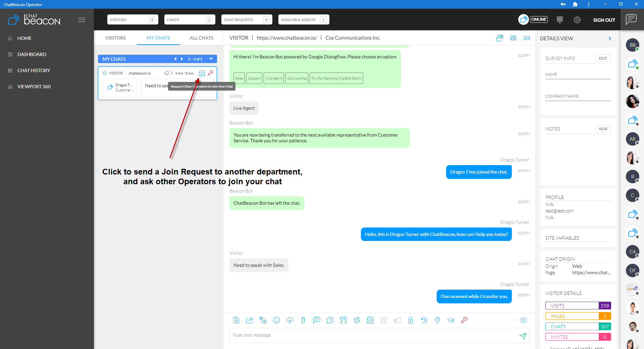Open settings gear in top bar
The height and width of the screenshot is (349, 644).
click(x=577, y=20)
